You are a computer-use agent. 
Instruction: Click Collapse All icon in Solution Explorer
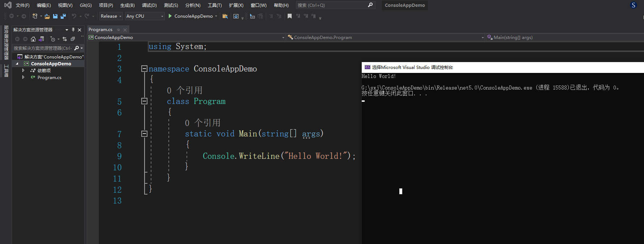pos(73,39)
